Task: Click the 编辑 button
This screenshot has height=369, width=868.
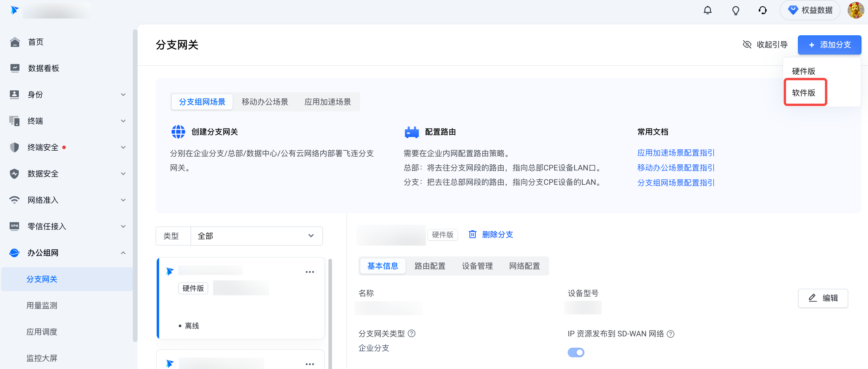Action: click(823, 298)
